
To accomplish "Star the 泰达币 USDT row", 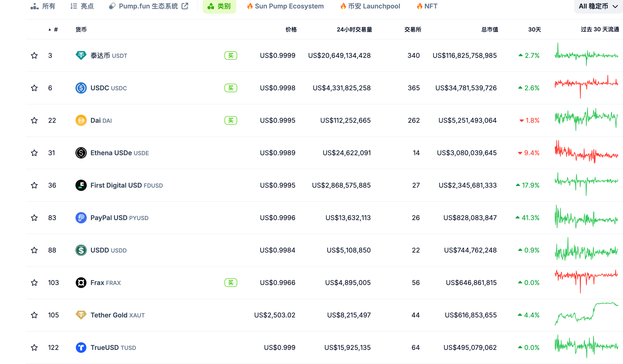I will 34,56.
